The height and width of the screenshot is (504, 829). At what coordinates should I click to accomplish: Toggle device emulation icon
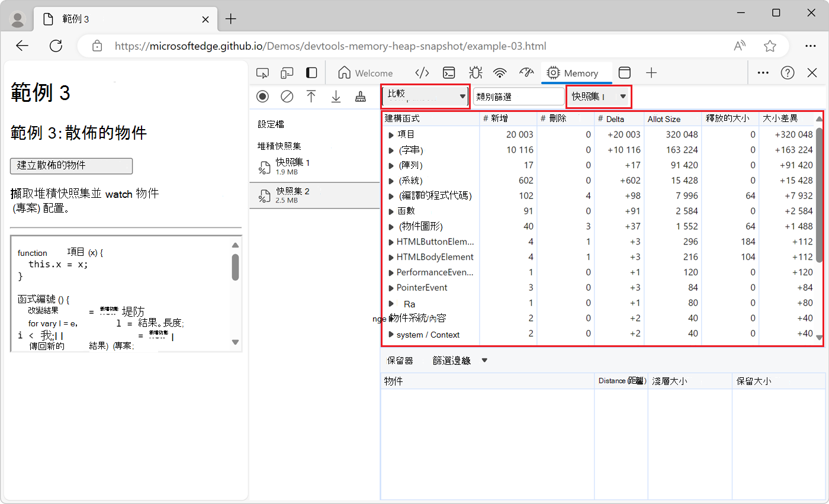pos(287,73)
